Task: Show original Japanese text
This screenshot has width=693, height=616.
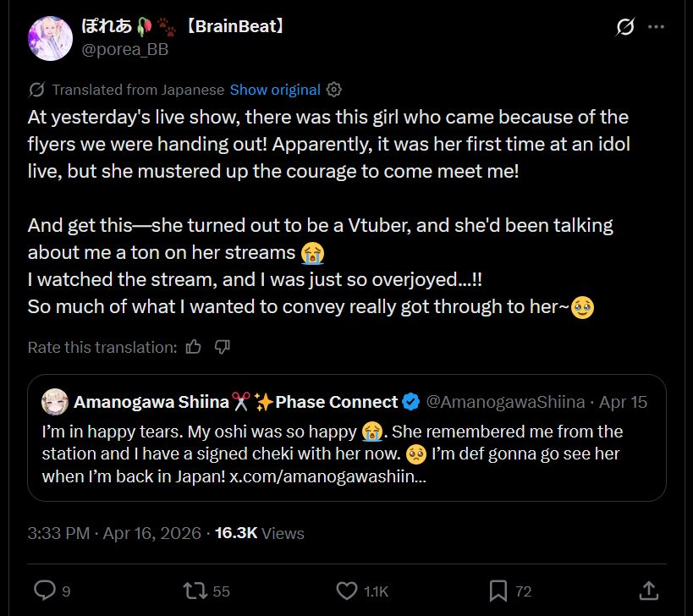Action: click(x=275, y=90)
